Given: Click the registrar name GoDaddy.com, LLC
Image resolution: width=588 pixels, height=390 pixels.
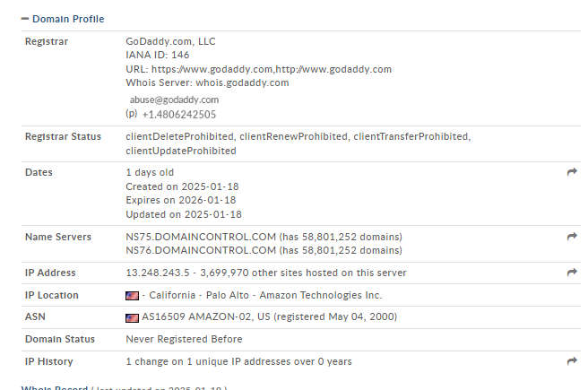Looking at the screenshot, I should pyautogui.click(x=170, y=41).
